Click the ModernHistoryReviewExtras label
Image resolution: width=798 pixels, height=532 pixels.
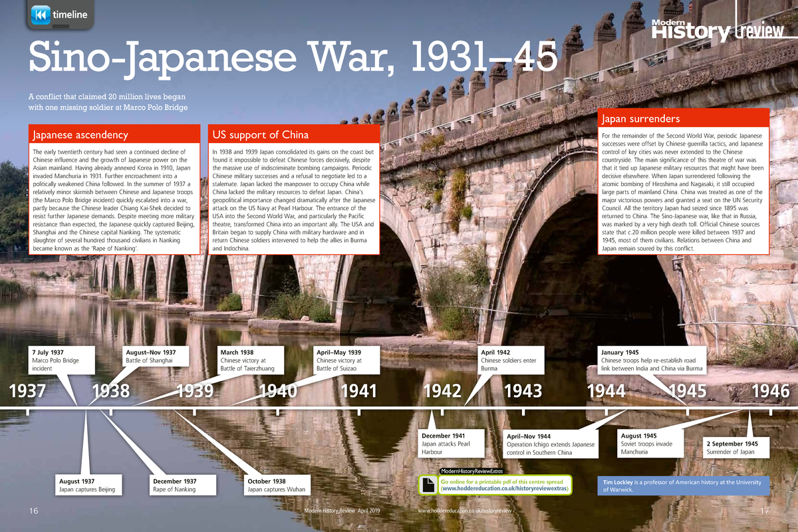473,469
